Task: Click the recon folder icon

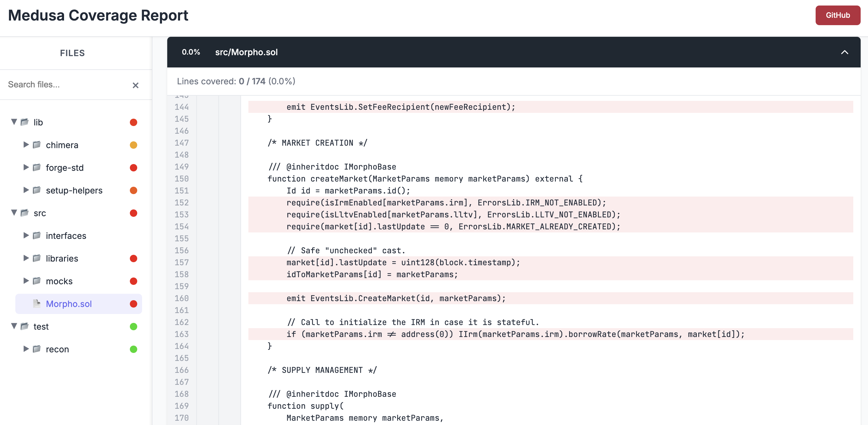Action: [37, 349]
